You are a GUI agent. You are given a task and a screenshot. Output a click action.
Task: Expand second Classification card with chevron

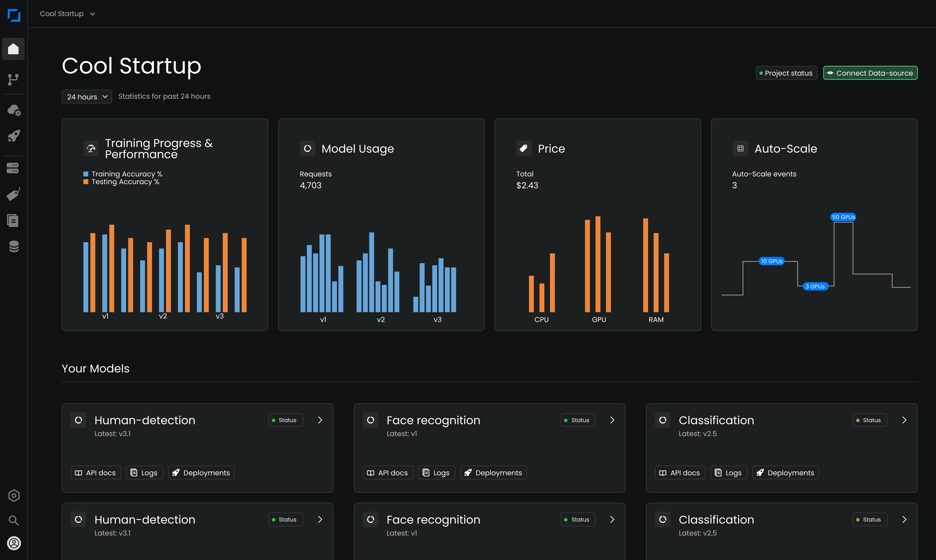point(904,520)
